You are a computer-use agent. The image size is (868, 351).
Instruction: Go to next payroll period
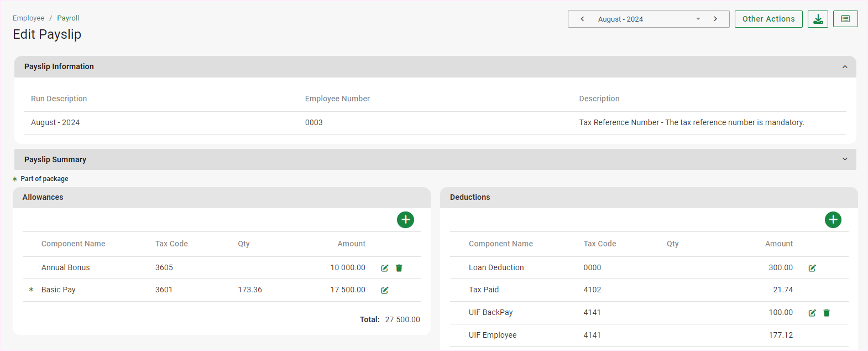tap(715, 19)
